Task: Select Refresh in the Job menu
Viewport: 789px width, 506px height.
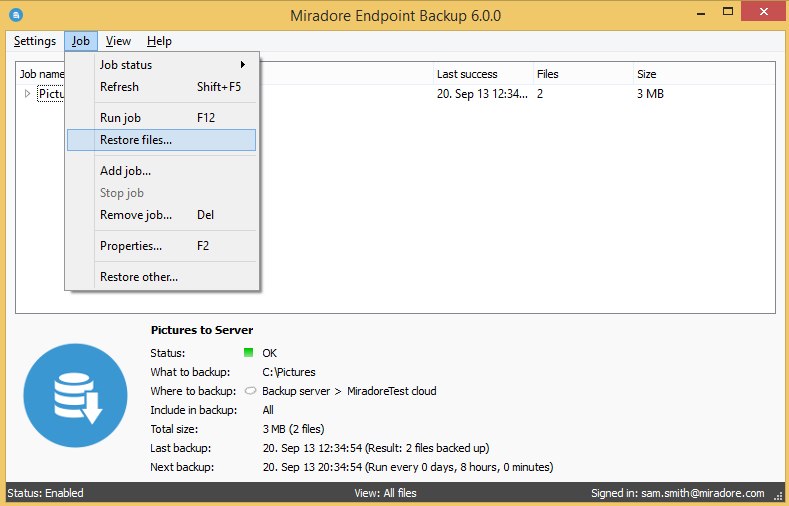Action: pos(162,87)
